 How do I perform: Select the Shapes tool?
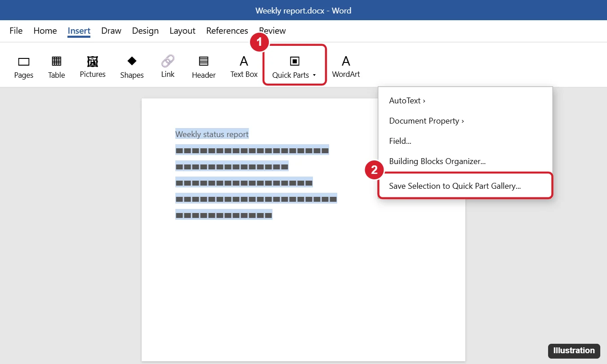(x=132, y=67)
